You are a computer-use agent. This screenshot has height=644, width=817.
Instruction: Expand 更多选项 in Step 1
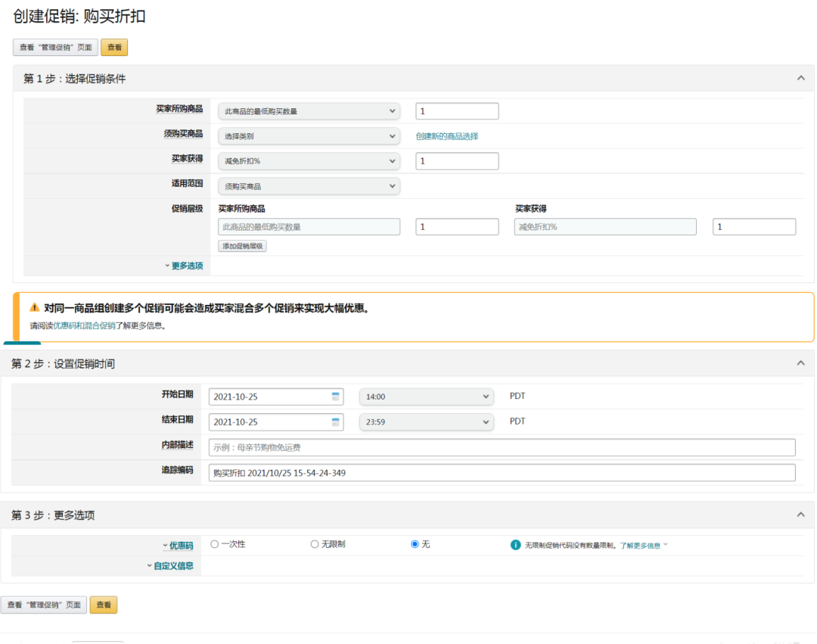[x=183, y=266]
